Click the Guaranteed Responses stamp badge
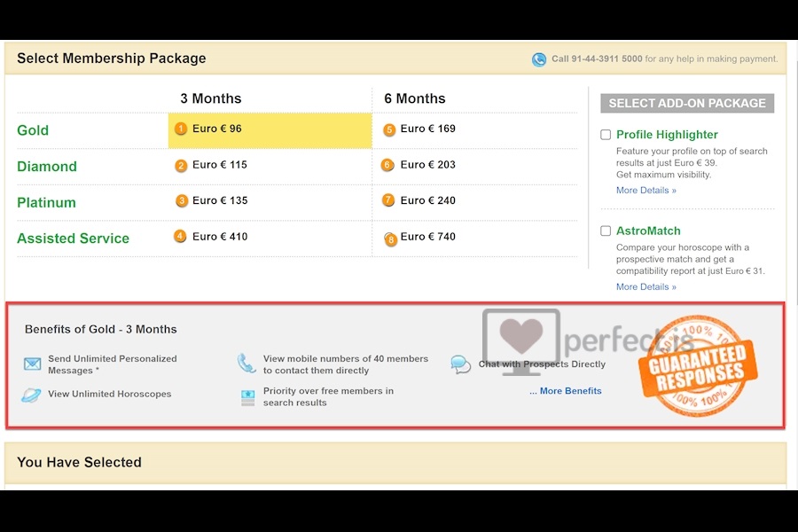Image resolution: width=798 pixels, height=532 pixels. click(x=698, y=366)
